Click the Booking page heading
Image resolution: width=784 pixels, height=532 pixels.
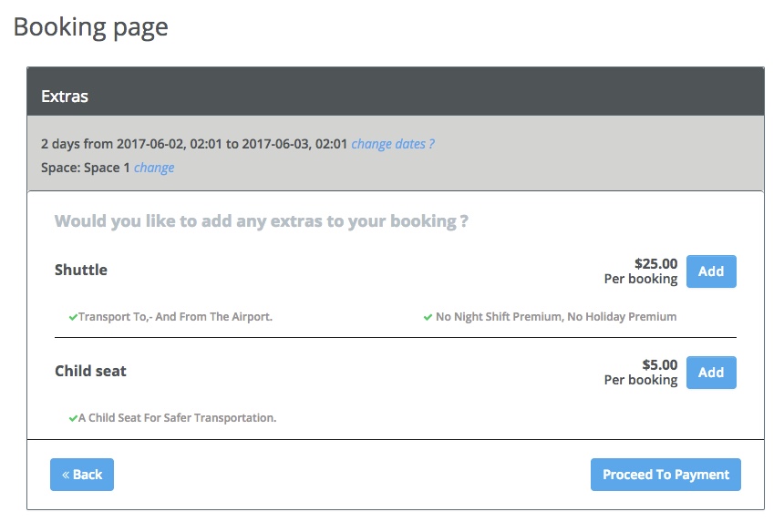(x=90, y=27)
